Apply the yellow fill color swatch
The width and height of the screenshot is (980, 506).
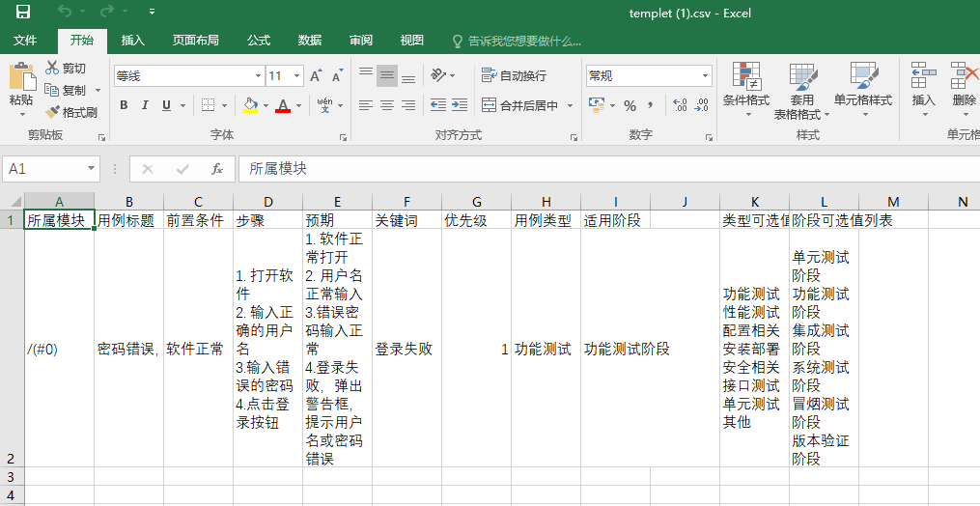[250, 105]
